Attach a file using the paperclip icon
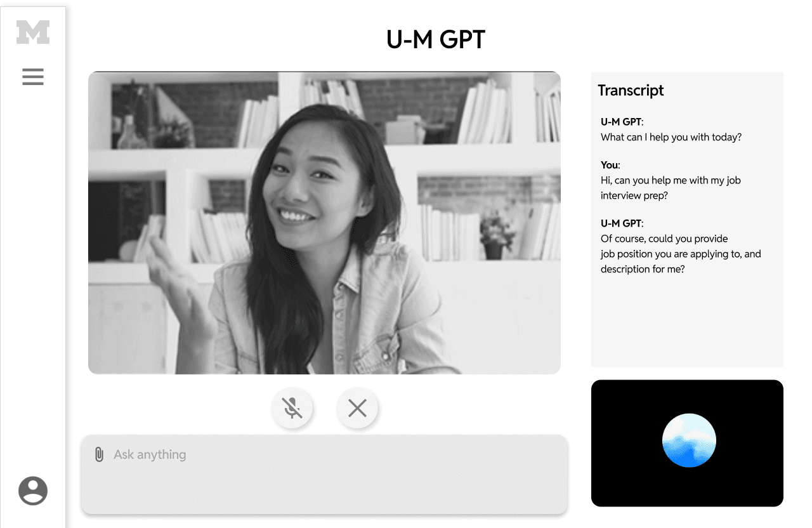The width and height of the screenshot is (812, 528). (x=99, y=454)
